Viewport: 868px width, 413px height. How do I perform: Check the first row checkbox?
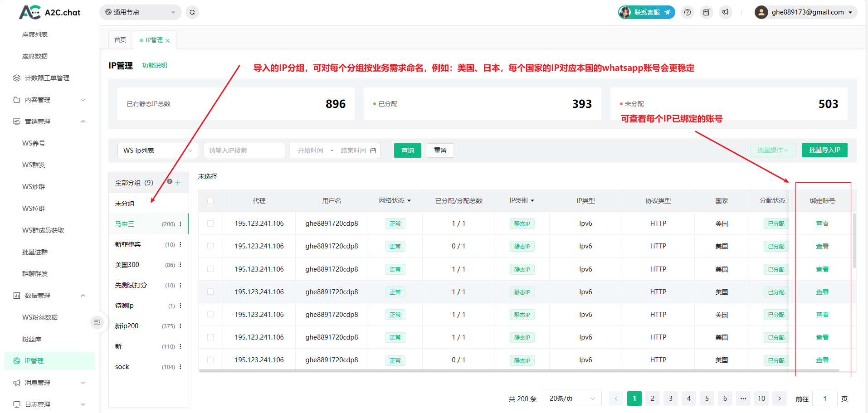pyautogui.click(x=210, y=224)
